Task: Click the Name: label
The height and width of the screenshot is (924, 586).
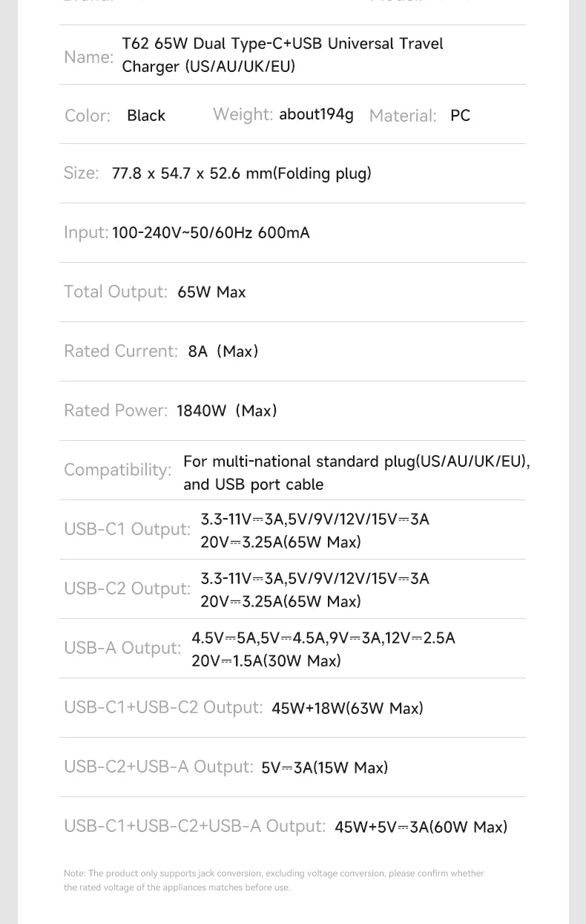Action: (88, 57)
